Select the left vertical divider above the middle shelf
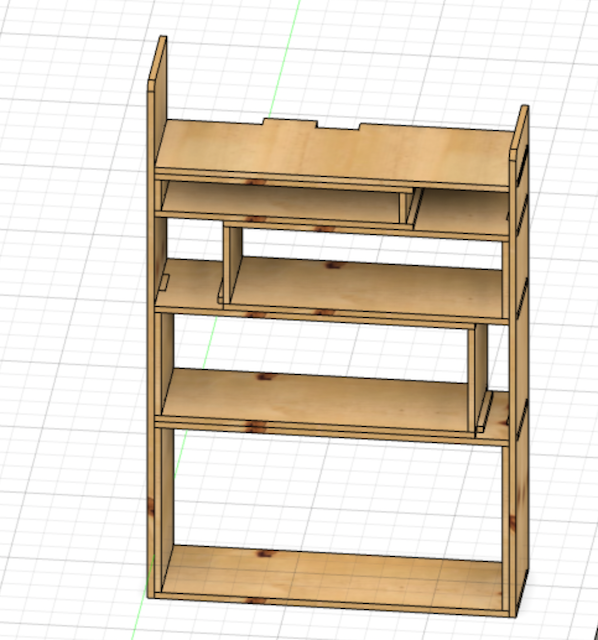 click(x=233, y=265)
